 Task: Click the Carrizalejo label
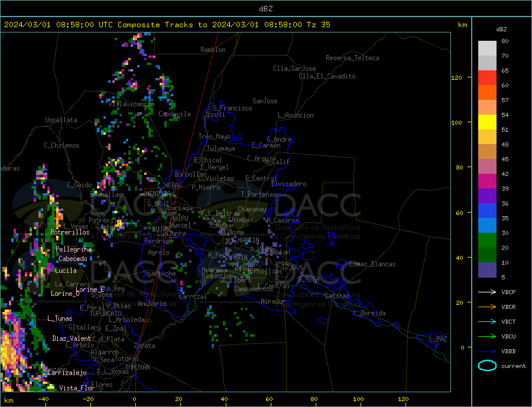tap(67, 373)
